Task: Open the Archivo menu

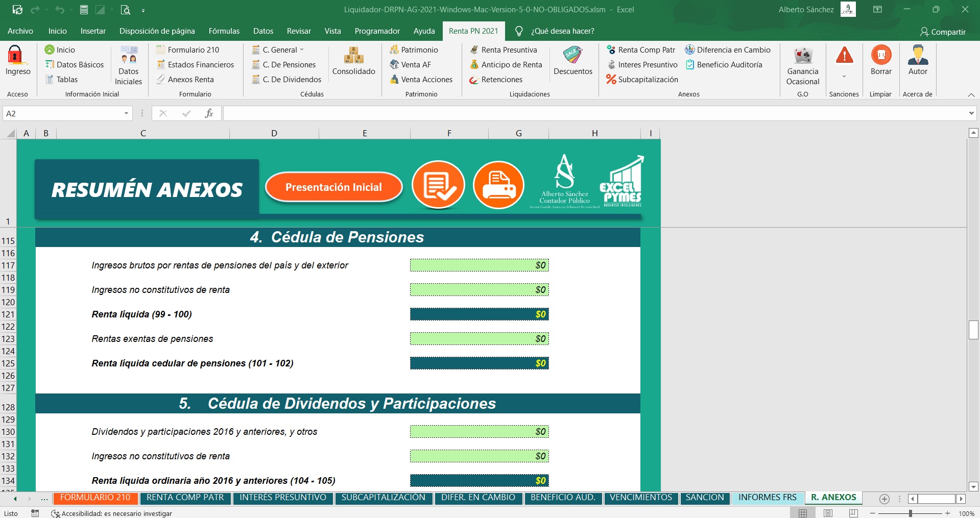Action: pos(20,31)
